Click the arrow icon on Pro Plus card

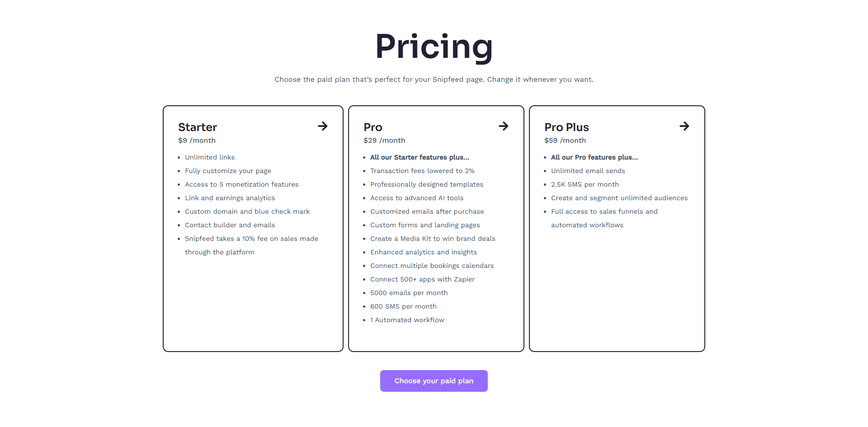pos(684,126)
